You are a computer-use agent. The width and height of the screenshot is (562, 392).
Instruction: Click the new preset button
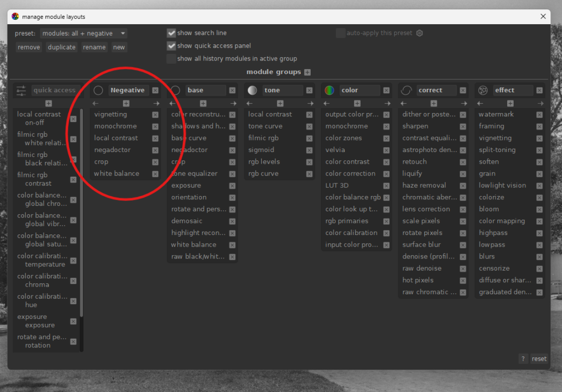[x=119, y=47]
